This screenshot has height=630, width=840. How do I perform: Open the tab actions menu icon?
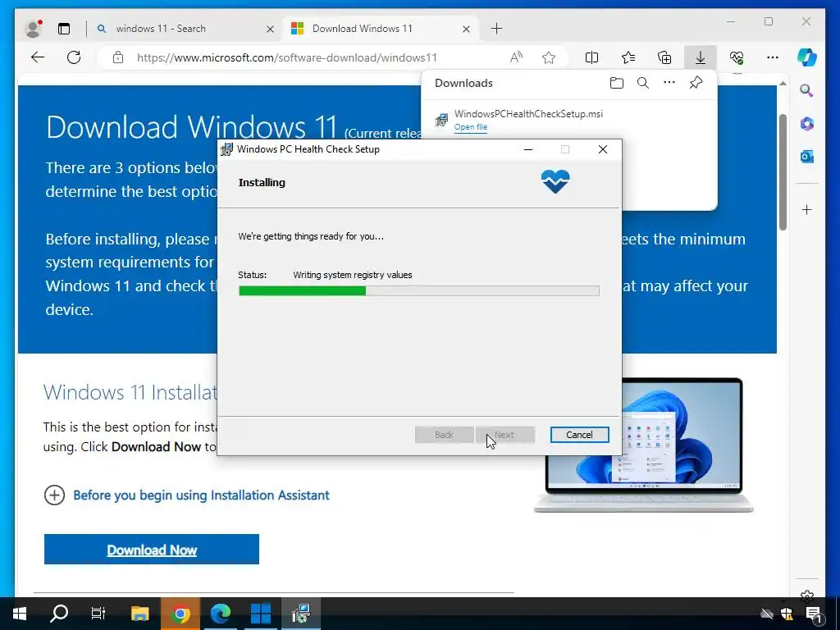coord(64,29)
